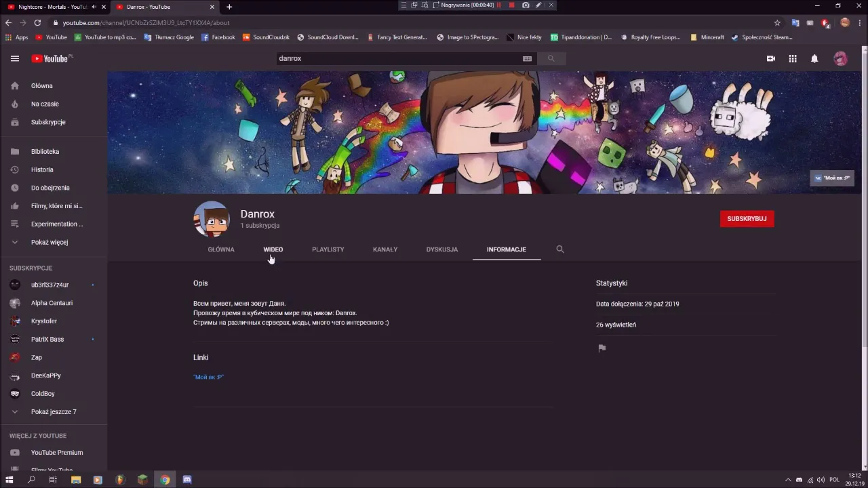This screenshot has width=868, height=488.
Task: Go to the YouTube logo home
Action: [51, 59]
